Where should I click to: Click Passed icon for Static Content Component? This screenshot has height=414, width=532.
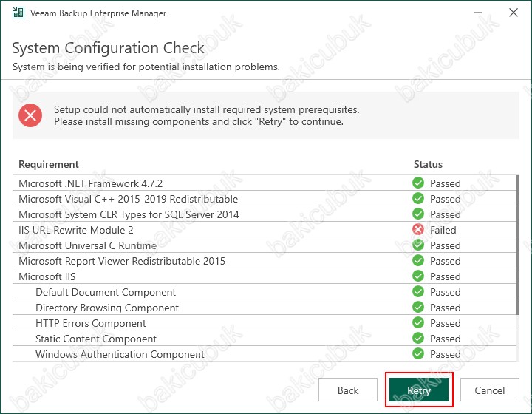pyautogui.click(x=418, y=339)
